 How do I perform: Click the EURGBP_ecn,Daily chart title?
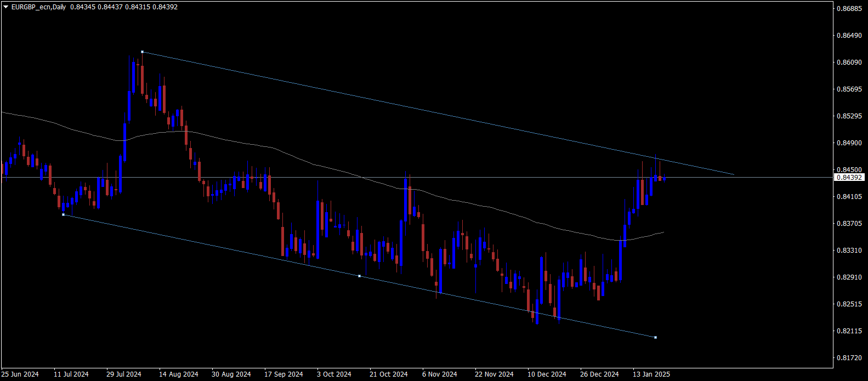click(38, 7)
